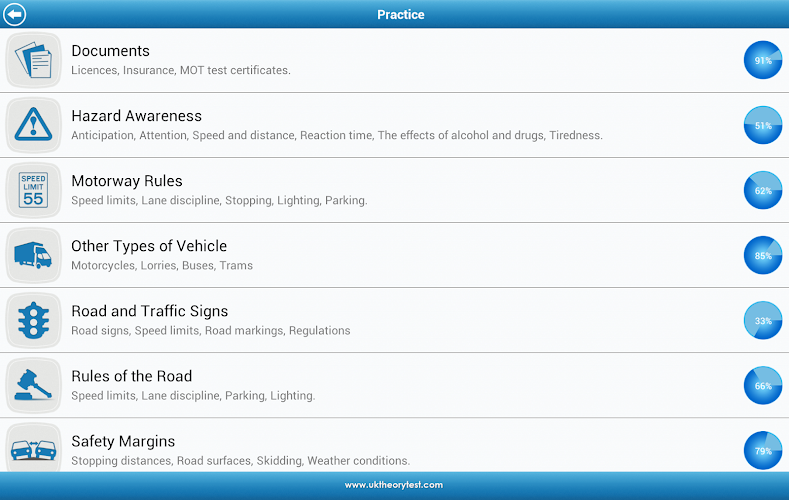Open www.uktheorytest.com link
The image size is (789, 500).
point(394,485)
